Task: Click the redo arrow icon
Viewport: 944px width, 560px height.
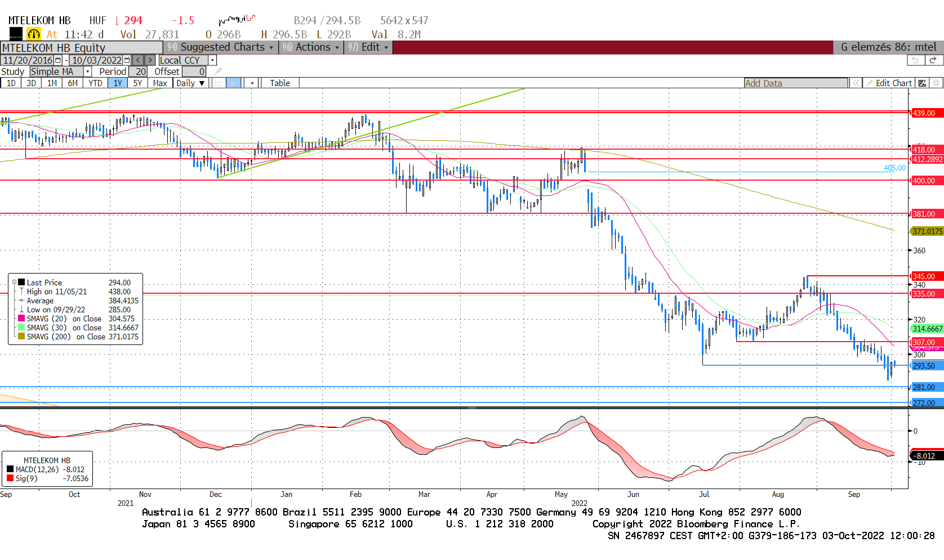Action: coord(933,60)
